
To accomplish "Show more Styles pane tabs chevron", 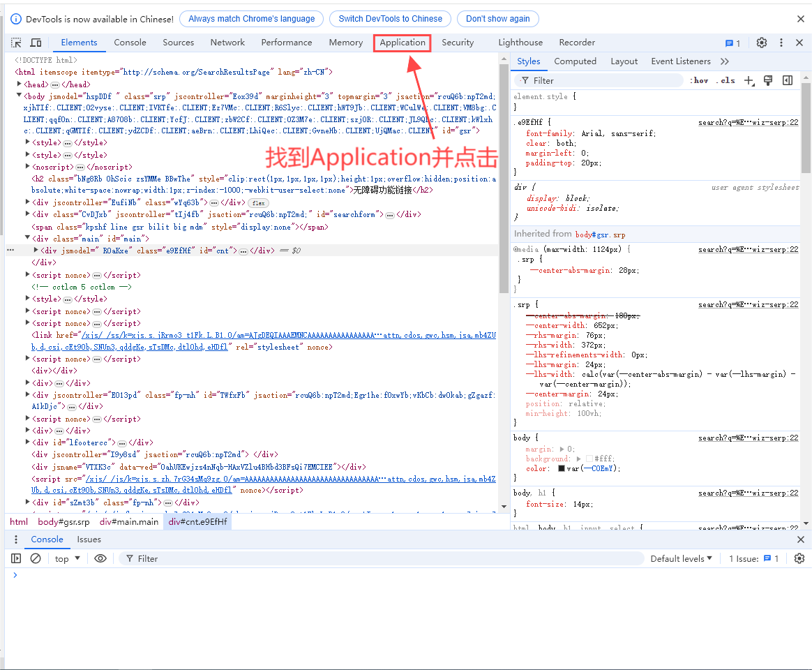I will click(x=725, y=61).
